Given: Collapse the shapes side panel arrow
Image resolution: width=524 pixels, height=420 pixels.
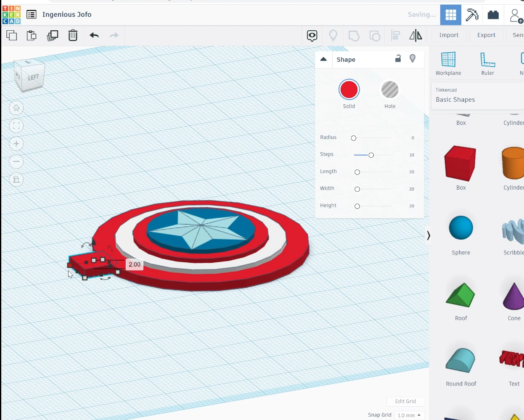Looking at the screenshot, I should pyautogui.click(x=428, y=235).
